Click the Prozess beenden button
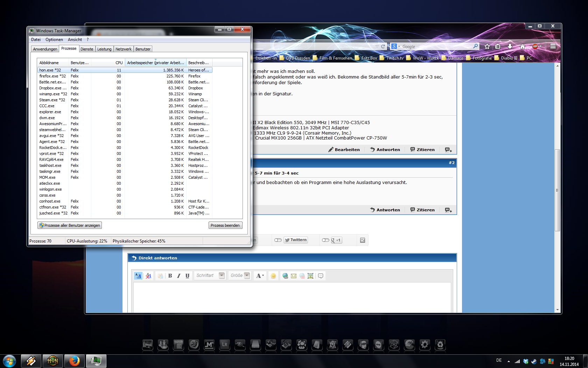 point(225,225)
